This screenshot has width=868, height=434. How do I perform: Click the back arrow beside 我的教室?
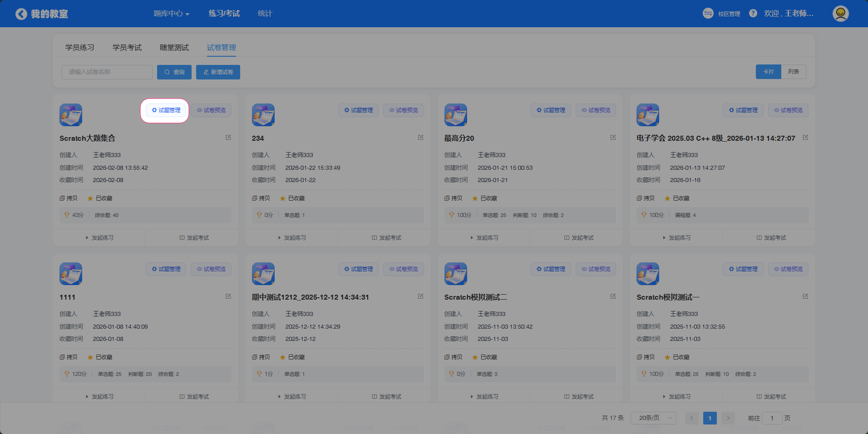coord(21,14)
